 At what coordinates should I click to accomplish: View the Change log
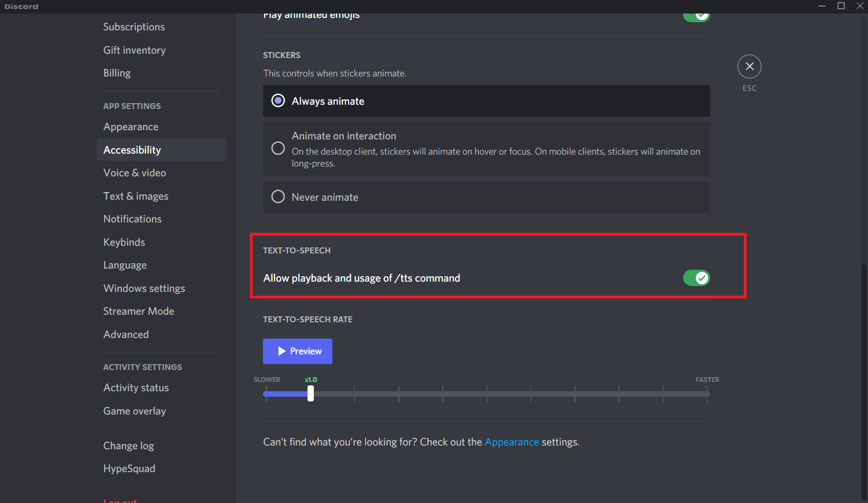coord(128,445)
